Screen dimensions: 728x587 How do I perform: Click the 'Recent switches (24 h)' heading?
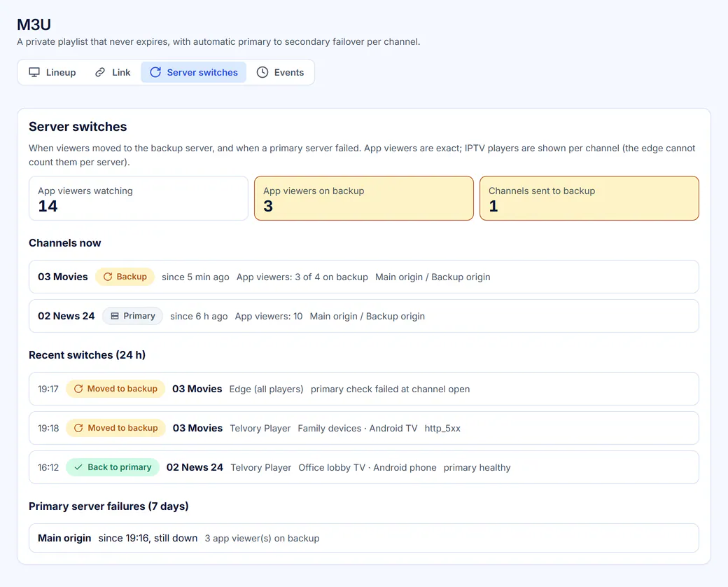point(87,355)
